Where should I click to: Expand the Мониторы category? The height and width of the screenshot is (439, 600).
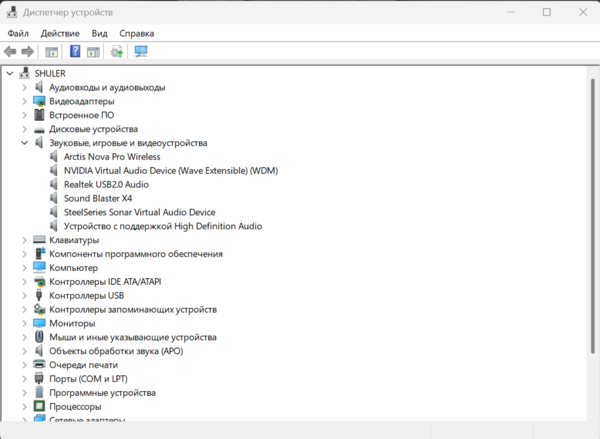pos(24,323)
